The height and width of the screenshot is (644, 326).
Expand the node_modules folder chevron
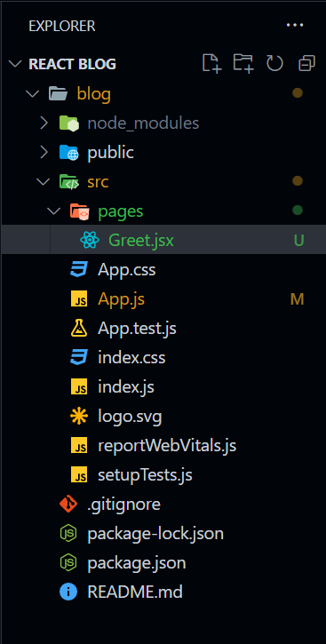(x=44, y=123)
